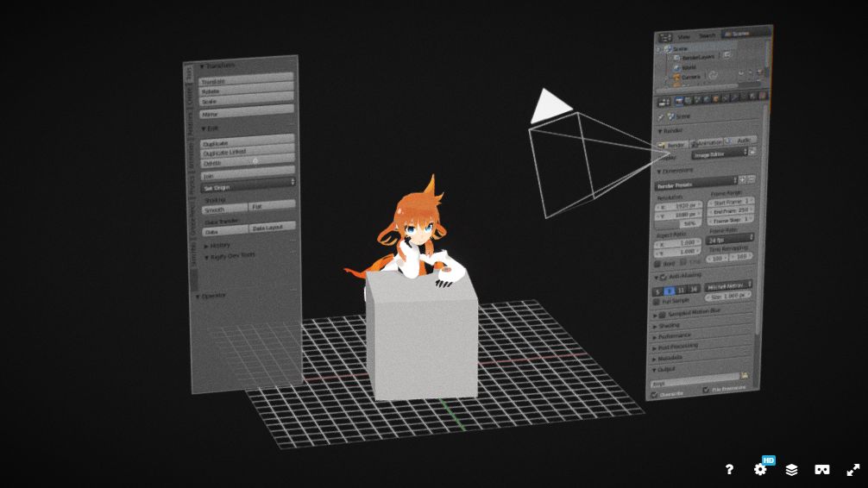The image size is (868, 488).
Task: Enter VR mode with the headset icon
Action: pyautogui.click(x=822, y=469)
